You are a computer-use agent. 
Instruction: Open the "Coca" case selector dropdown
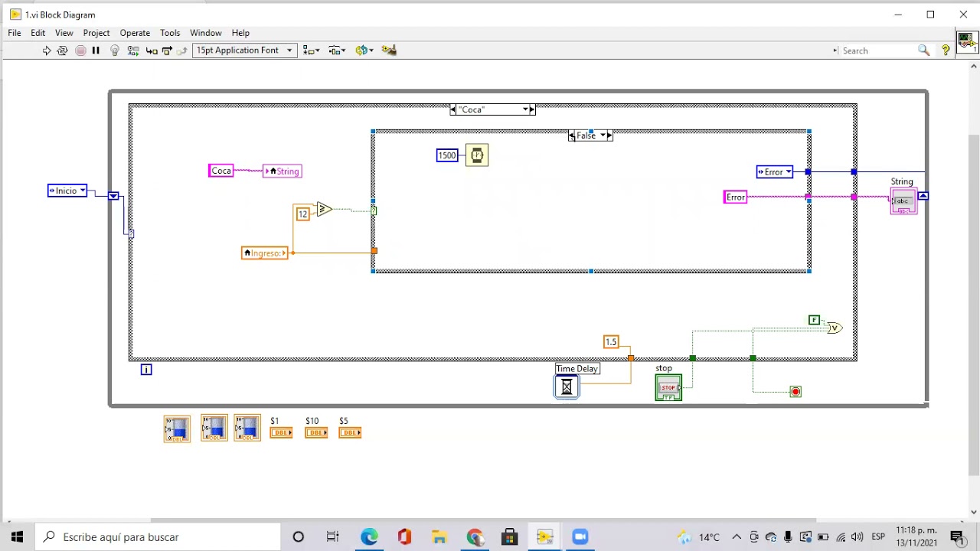525,109
